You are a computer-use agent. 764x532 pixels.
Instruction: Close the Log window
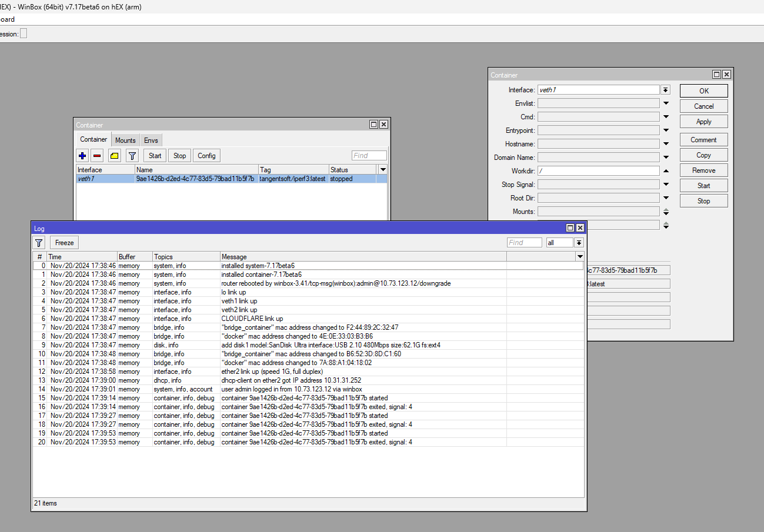(580, 228)
